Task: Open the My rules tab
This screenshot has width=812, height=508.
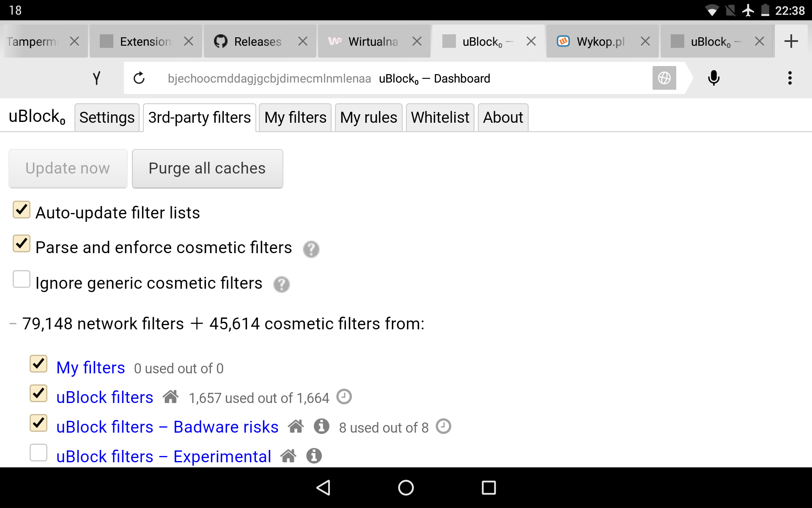Action: 368,117
